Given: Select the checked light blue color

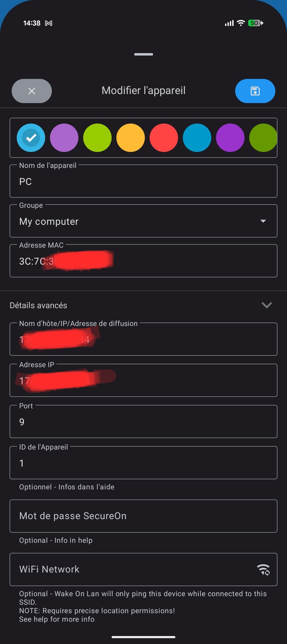Looking at the screenshot, I should click(31, 138).
